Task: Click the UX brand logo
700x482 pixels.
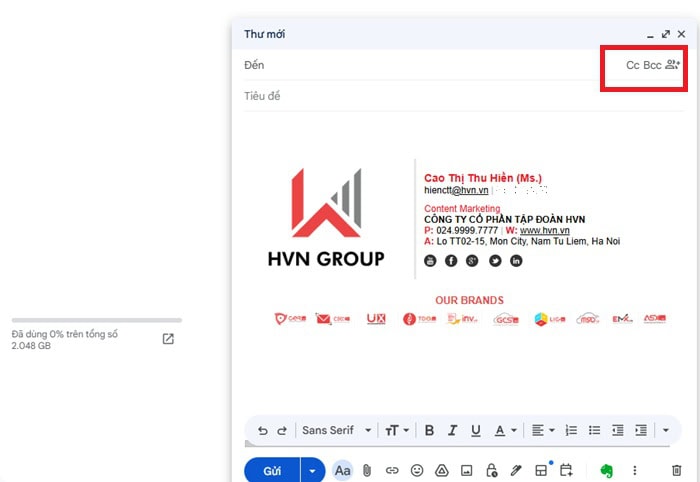Action: (x=376, y=319)
